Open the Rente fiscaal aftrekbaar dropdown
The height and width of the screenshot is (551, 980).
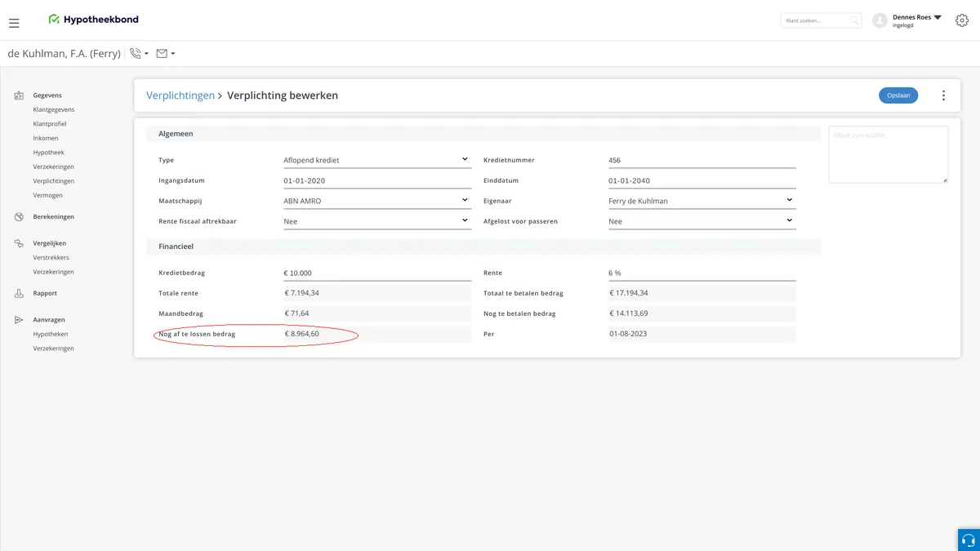point(376,221)
